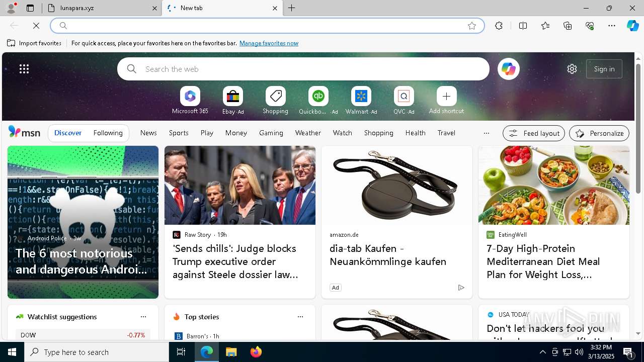Click Import favorites
Image resolution: width=644 pixels, height=362 pixels.
click(x=34, y=43)
